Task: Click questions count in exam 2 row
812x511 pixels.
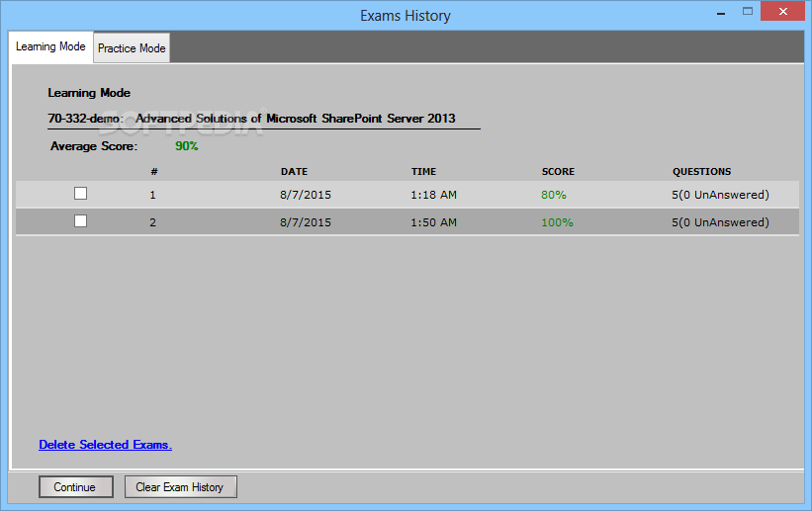Action: (x=720, y=222)
